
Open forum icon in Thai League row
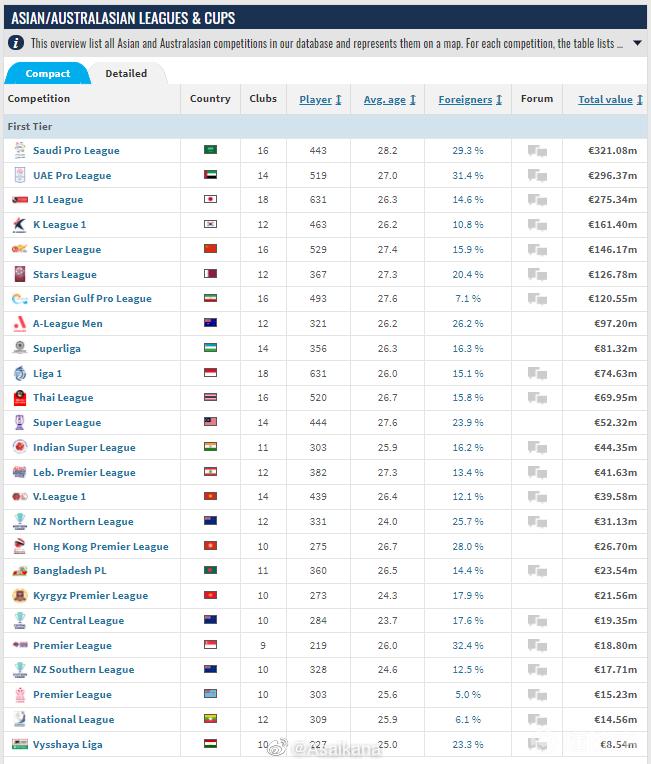tap(537, 398)
